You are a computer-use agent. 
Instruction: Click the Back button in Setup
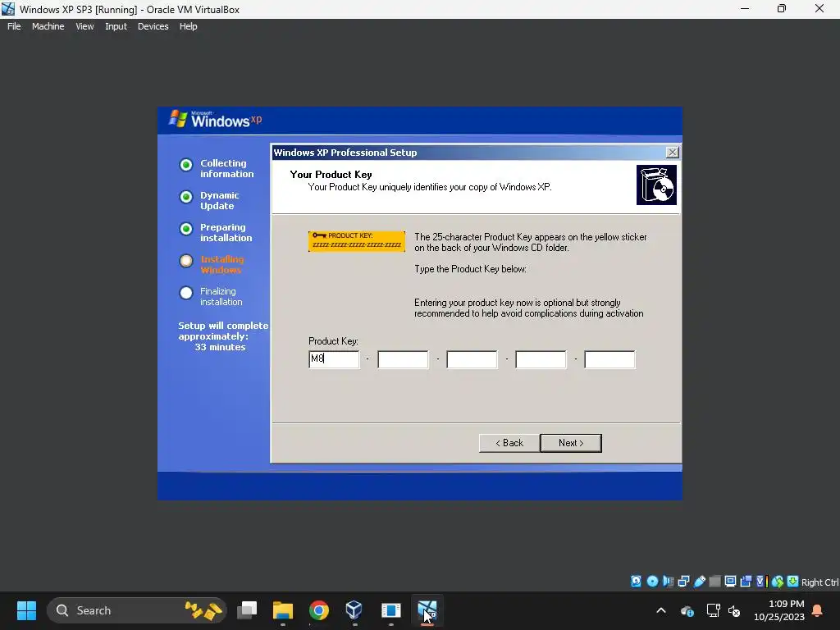coord(509,443)
